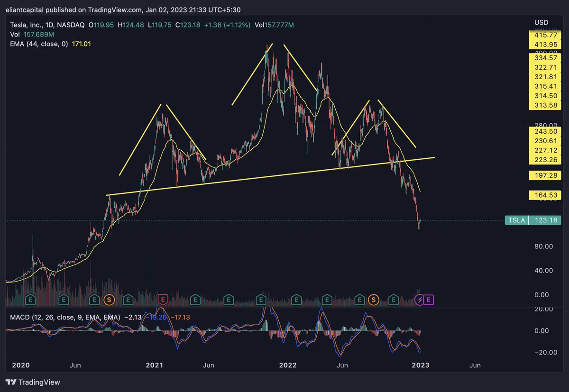Click the purple E upcoming earnings marker
Viewport: 569px width, 392px height.
(429, 299)
